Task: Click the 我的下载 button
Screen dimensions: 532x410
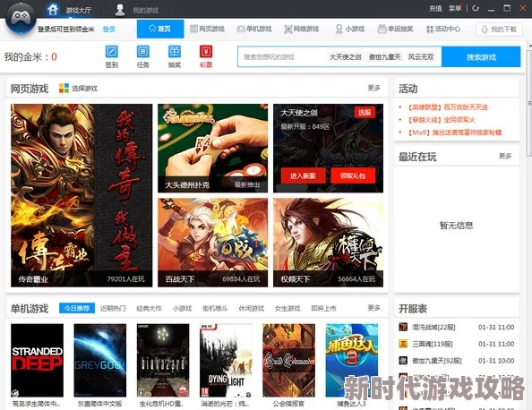Action: point(499,30)
